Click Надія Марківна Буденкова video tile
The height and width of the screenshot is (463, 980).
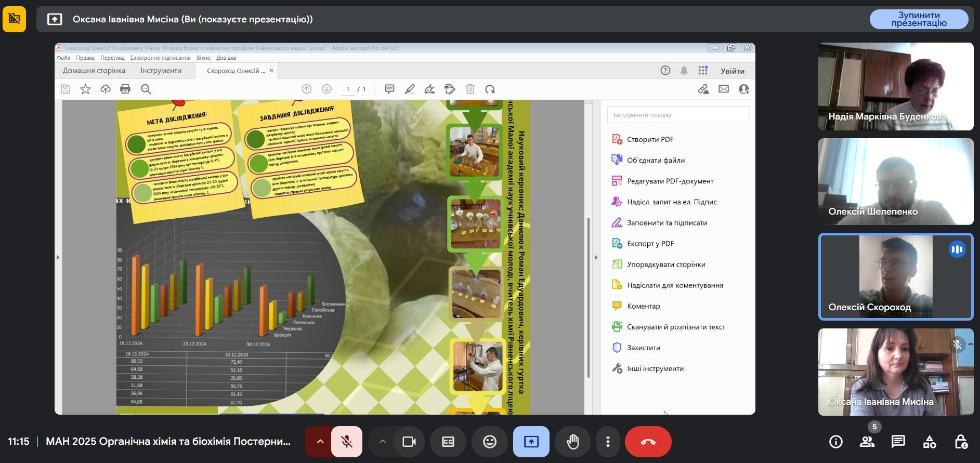tap(895, 86)
